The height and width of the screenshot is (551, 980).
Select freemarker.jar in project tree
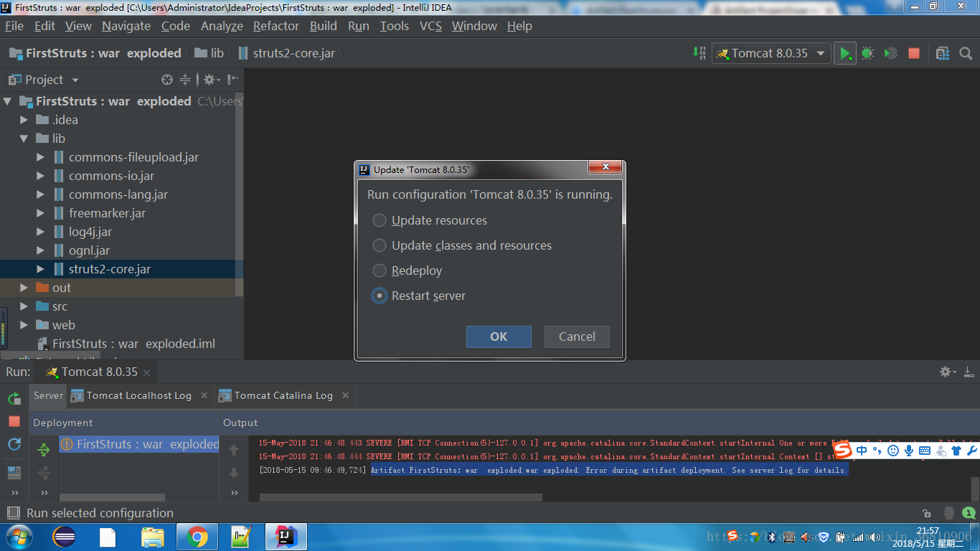(107, 213)
